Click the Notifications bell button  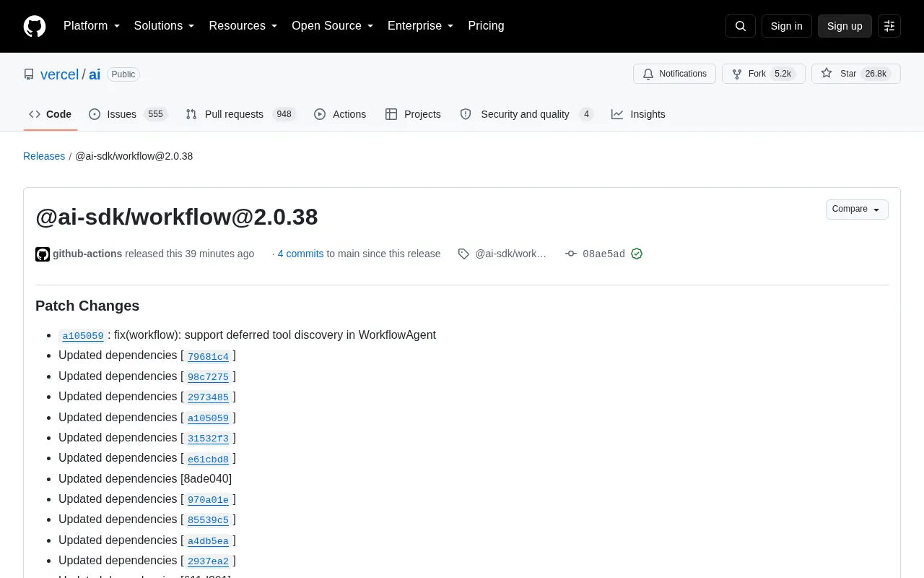[674, 74]
